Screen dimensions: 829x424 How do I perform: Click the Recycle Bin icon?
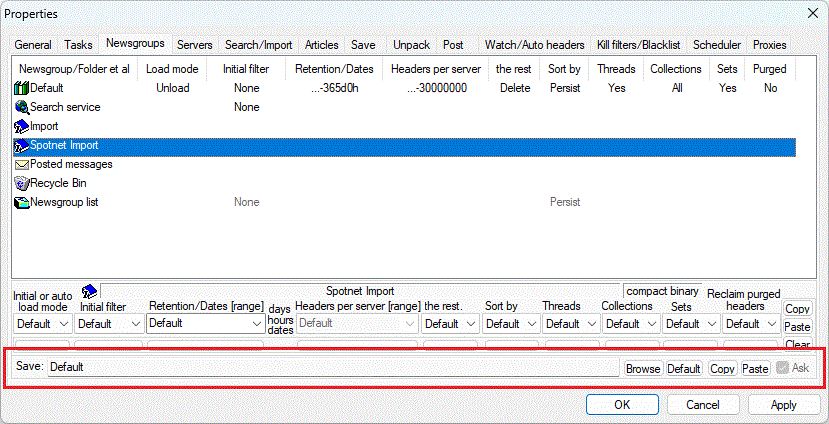coord(21,183)
